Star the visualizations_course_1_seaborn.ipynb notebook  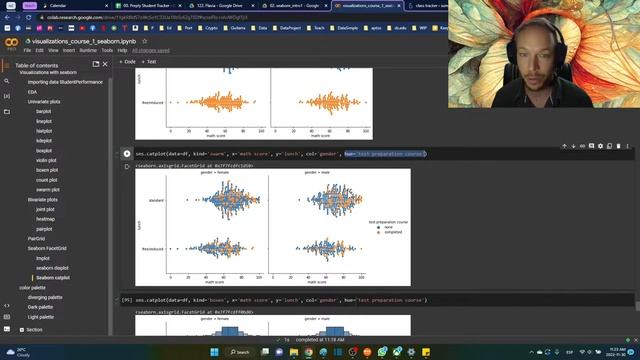(x=144, y=41)
